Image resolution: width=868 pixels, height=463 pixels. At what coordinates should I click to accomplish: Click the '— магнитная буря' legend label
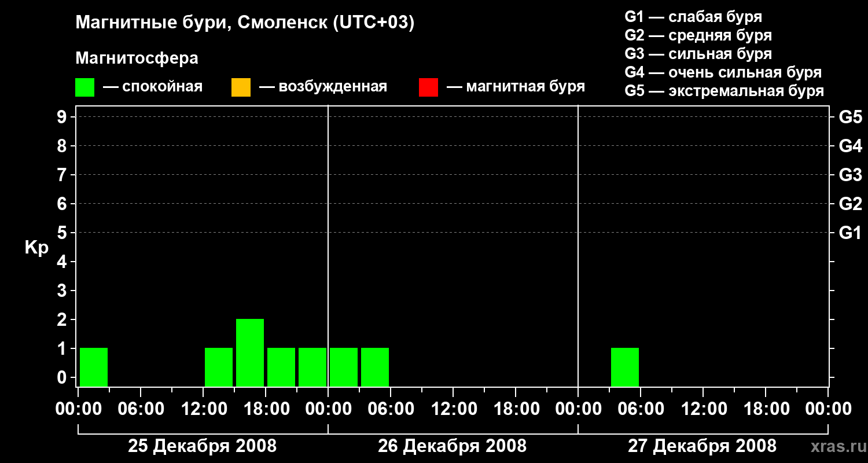click(x=516, y=87)
